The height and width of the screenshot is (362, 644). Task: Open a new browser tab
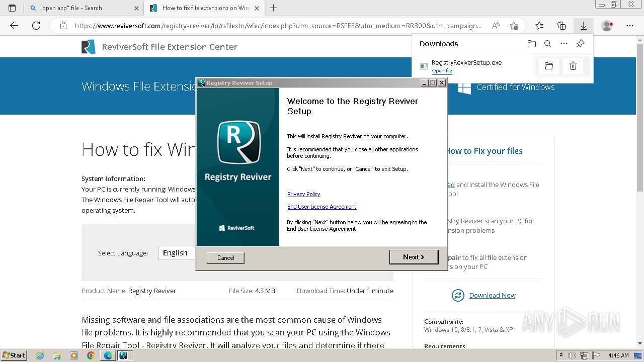point(273,8)
